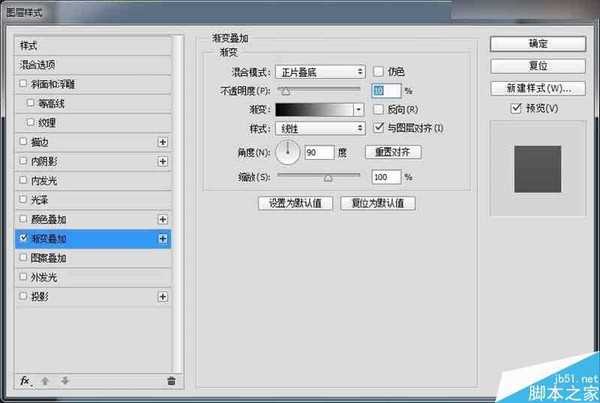
Task: Open the 混合模式 dropdown
Action: pos(319,71)
